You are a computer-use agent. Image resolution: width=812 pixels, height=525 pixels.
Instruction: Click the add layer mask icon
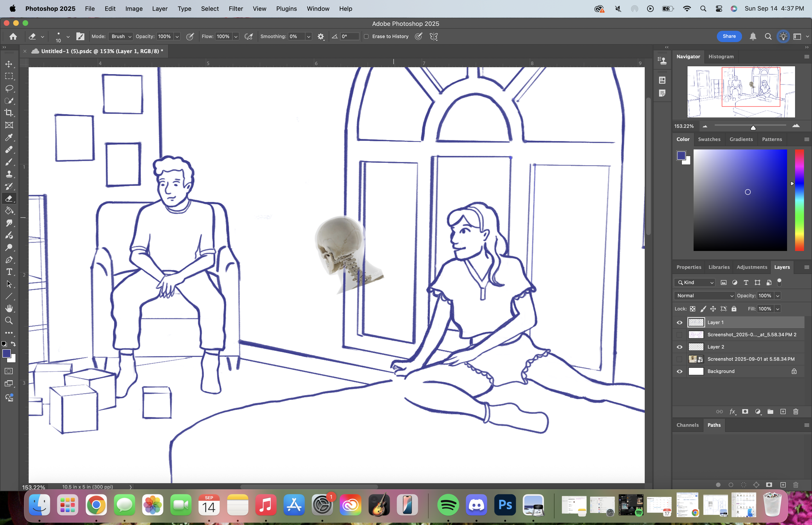745,412
